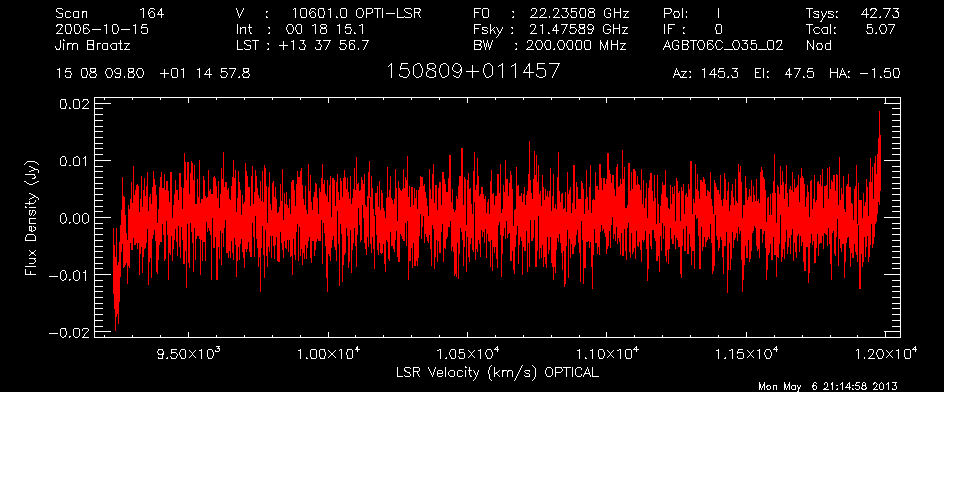The height and width of the screenshot is (490, 962).
Task: Click y-axis tick label 0.01
Action: (74, 161)
